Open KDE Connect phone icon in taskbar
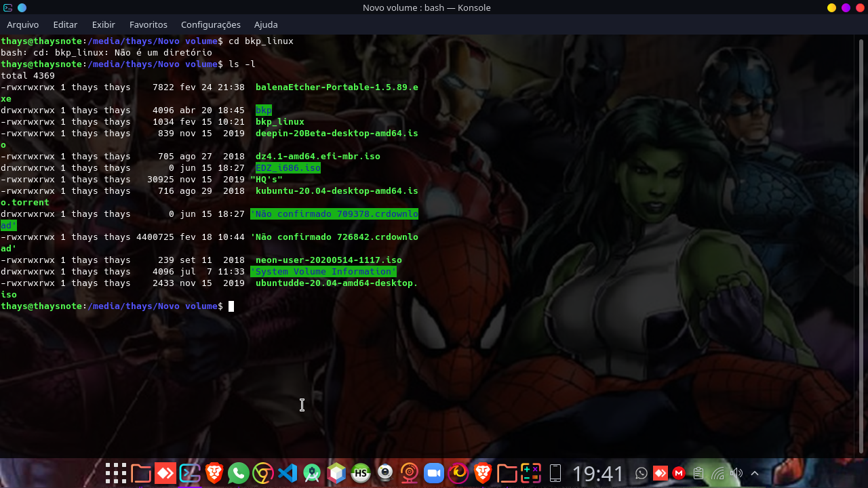The image size is (868, 488). 555,473
